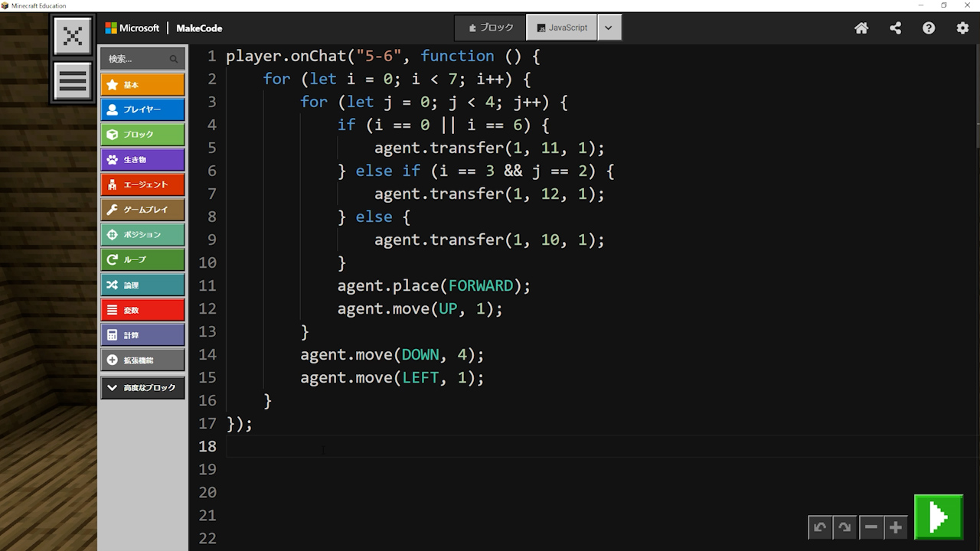Click the Share project icon

click(895, 28)
